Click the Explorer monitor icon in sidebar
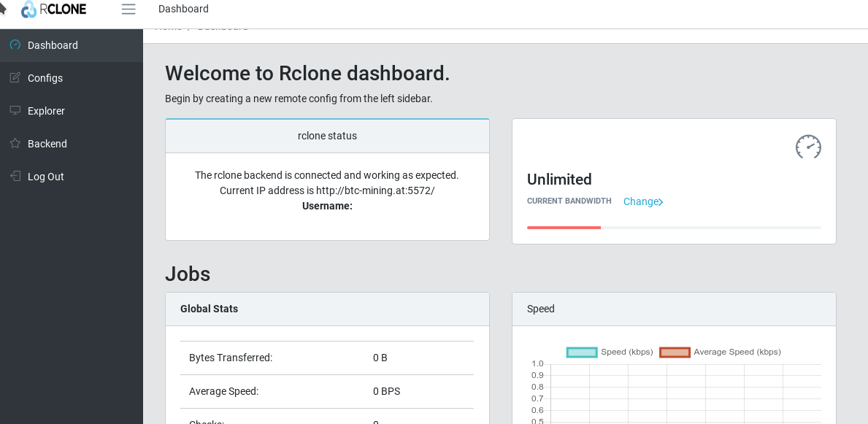Viewport: 868px width, 424px height. point(15,110)
